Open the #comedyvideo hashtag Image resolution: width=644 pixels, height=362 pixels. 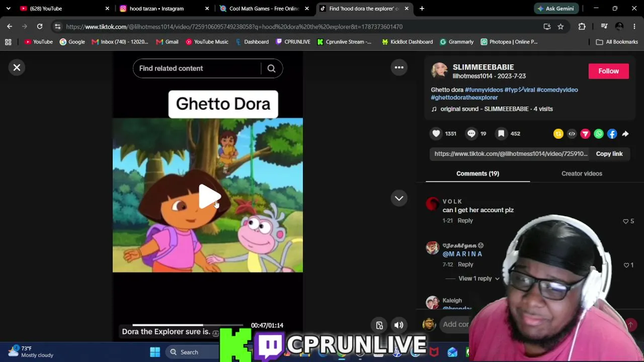557,89
